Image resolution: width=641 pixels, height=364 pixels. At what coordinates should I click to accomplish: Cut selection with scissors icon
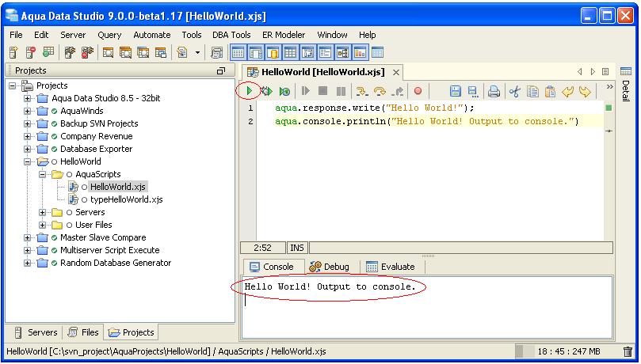point(515,91)
